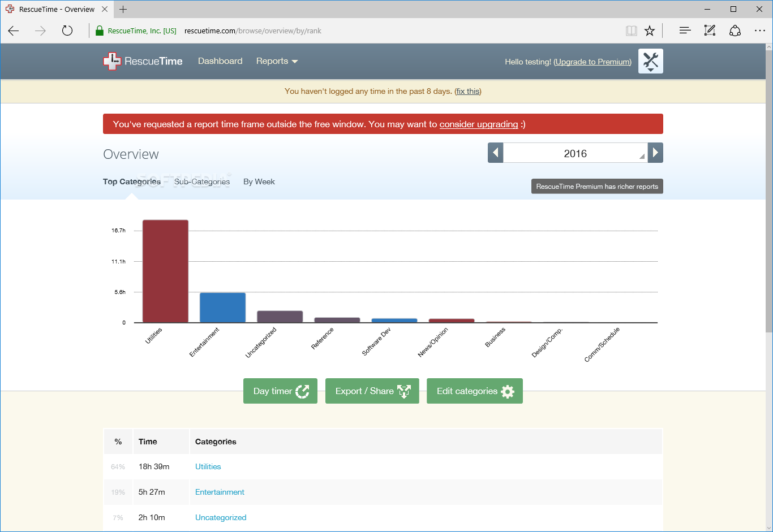This screenshot has height=532, width=773.
Task: Select the Uncategorized bar in chart
Action: pos(280,317)
